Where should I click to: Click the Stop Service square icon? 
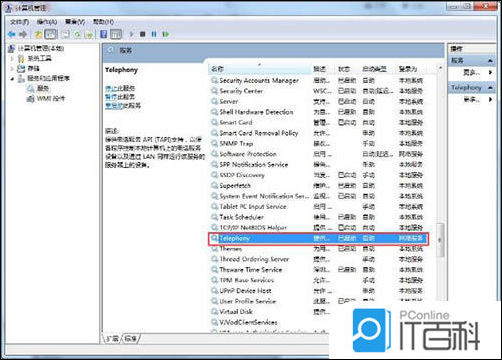(x=143, y=34)
